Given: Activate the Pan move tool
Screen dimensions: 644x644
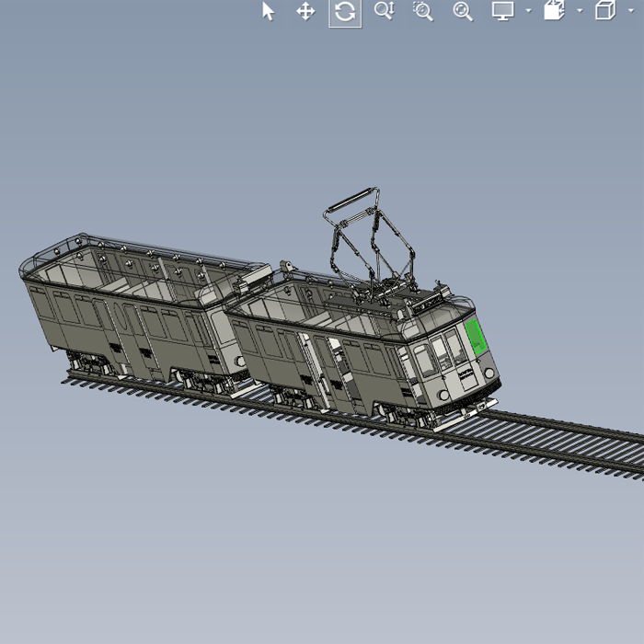Looking at the screenshot, I should click(x=305, y=11).
